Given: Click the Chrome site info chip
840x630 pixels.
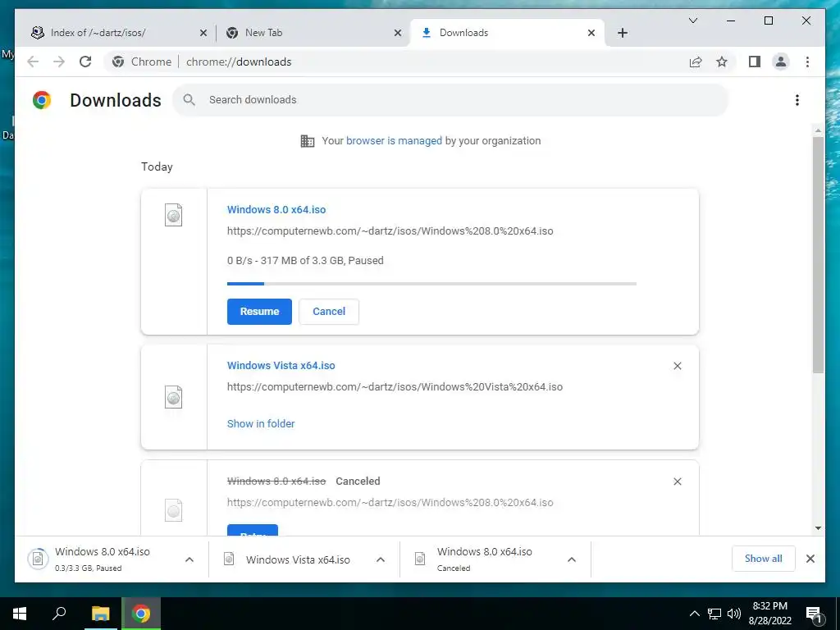Looking at the screenshot, I should tap(142, 62).
